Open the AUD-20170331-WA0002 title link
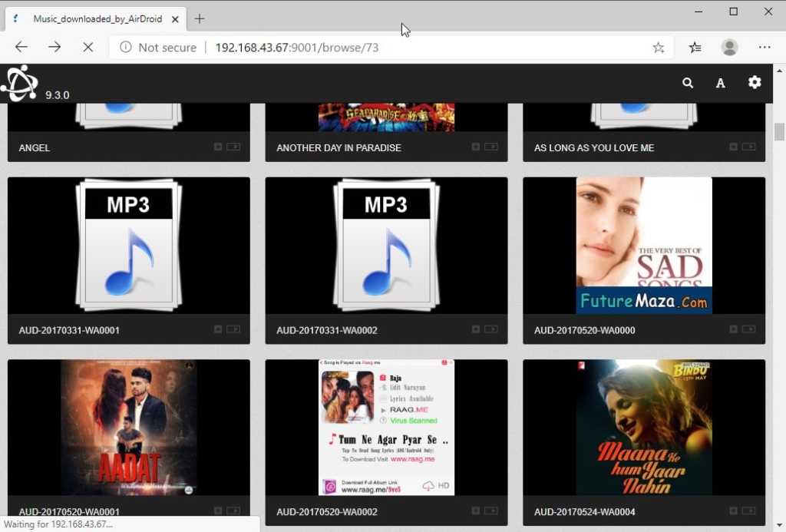Viewport: 786px width, 532px height. pos(327,330)
